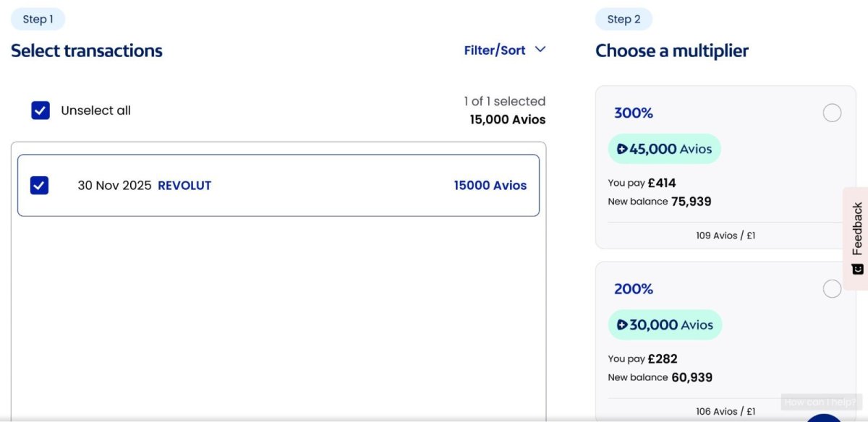This screenshot has width=868, height=422.
Task: Click the Avios plus icon in 45,000 badge
Action: click(622, 150)
